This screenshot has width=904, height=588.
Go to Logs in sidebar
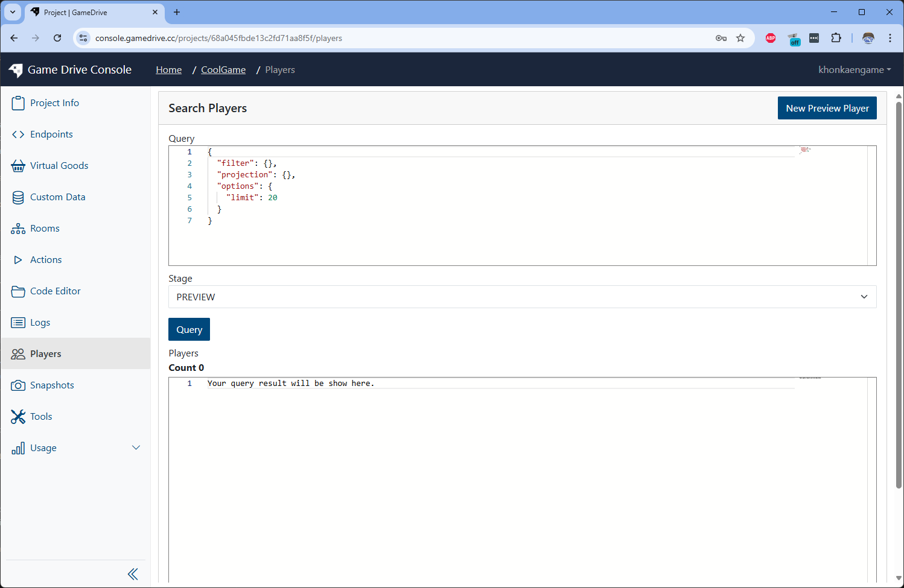pyautogui.click(x=40, y=323)
